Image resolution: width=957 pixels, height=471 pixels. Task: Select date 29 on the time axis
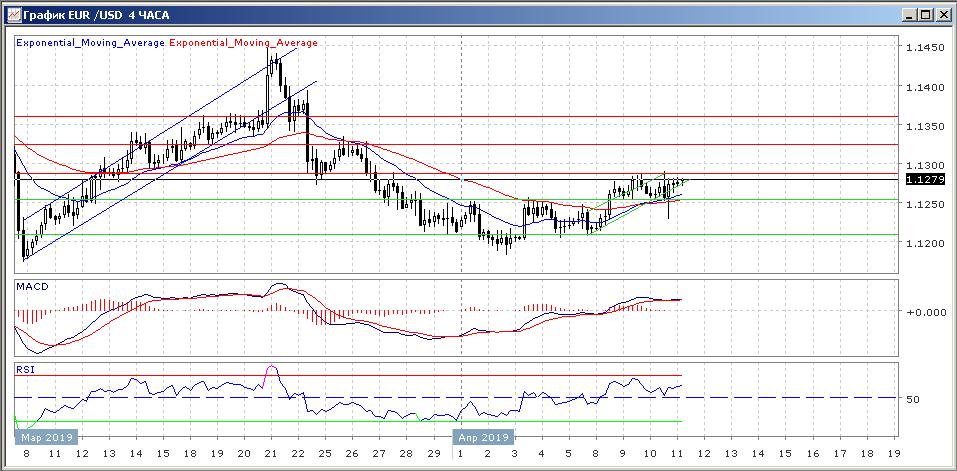coord(431,453)
